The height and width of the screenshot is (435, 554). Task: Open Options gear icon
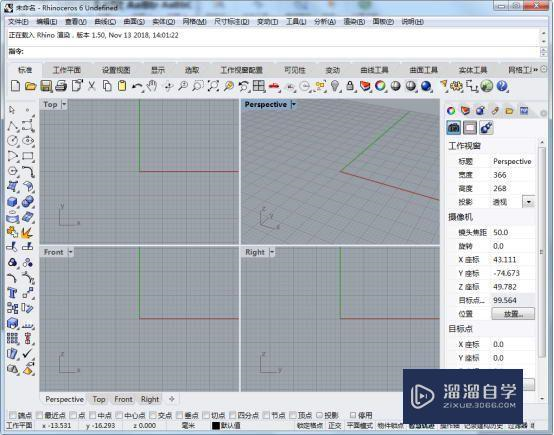click(x=456, y=86)
